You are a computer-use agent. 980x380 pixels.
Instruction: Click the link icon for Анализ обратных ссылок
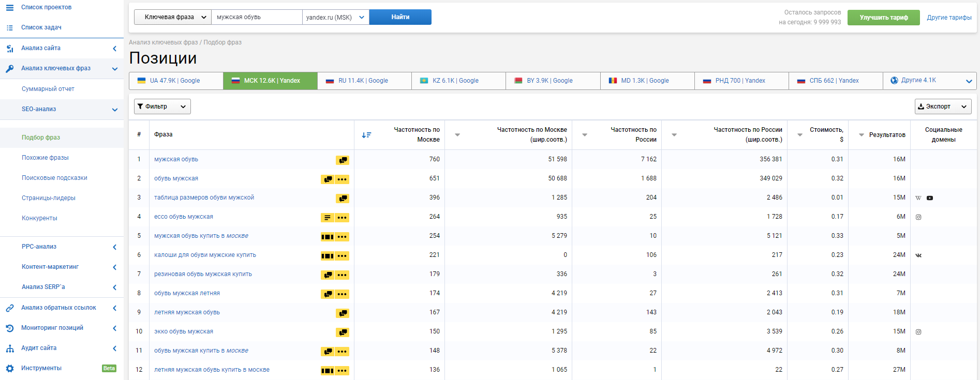click(9, 308)
